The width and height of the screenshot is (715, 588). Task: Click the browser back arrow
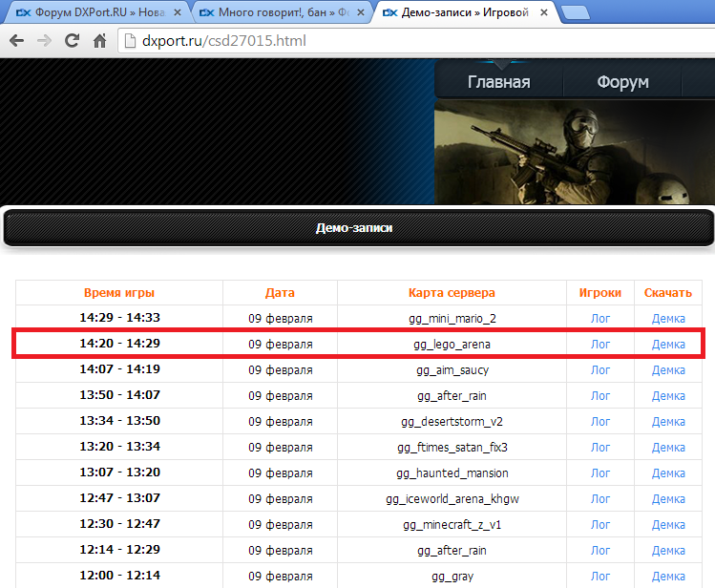click(16, 42)
